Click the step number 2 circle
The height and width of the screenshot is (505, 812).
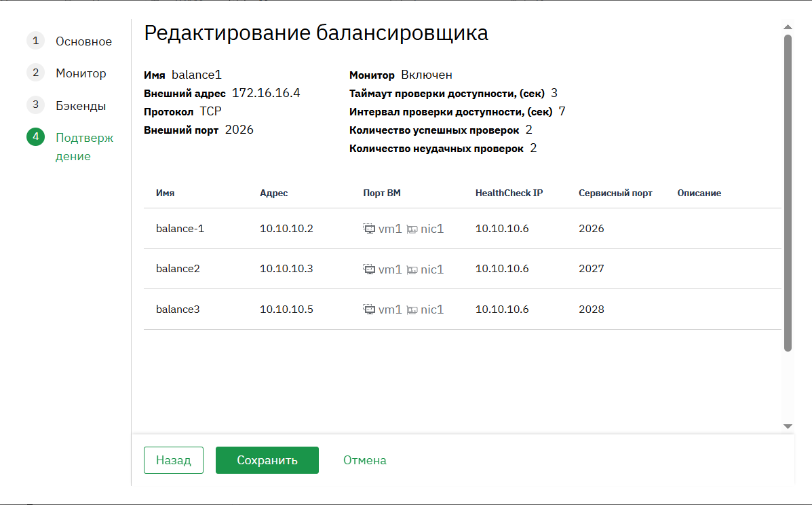(x=36, y=73)
